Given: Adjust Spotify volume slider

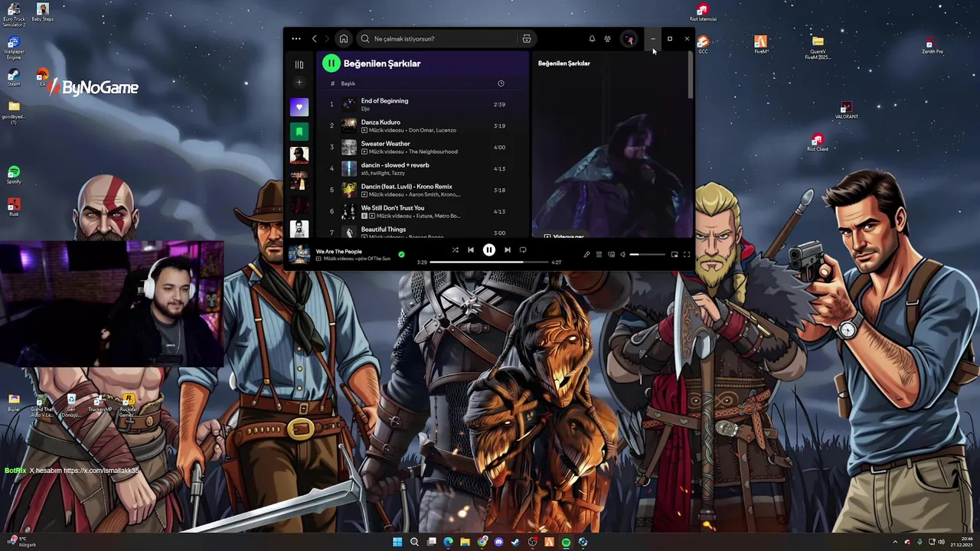Looking at the screenshot, I should (x=647, y=254).
